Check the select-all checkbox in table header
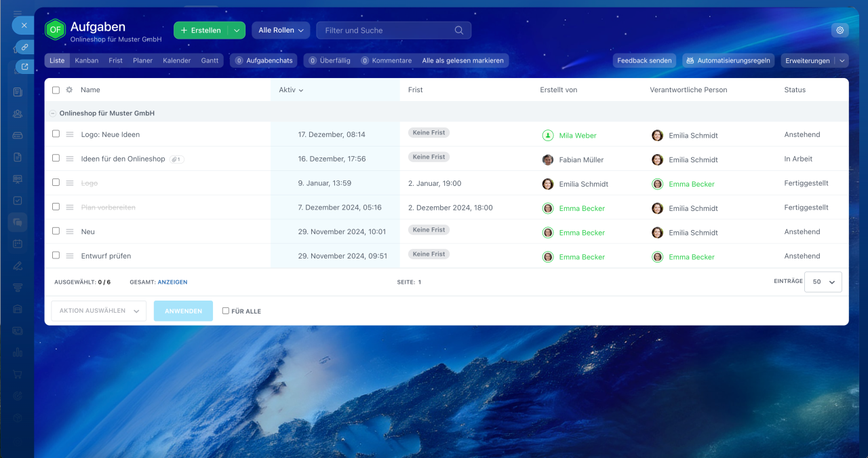The width and height of the screenshot is (868, 458). 56,90
